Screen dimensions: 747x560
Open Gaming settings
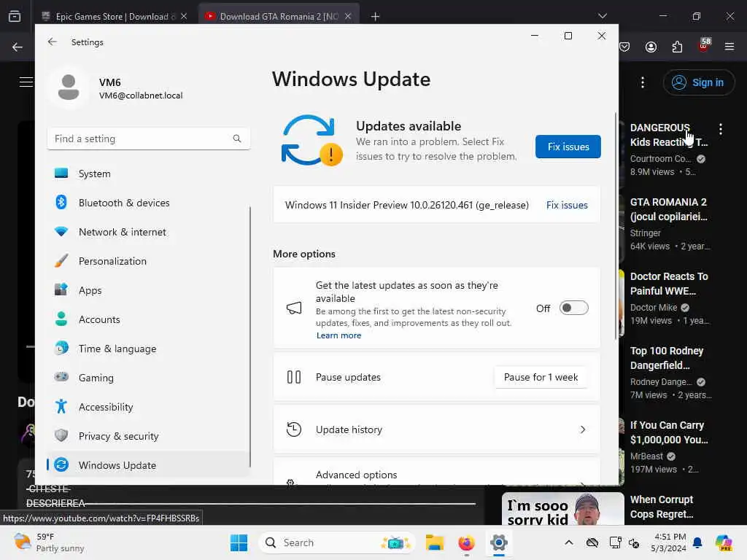(147, 378)
